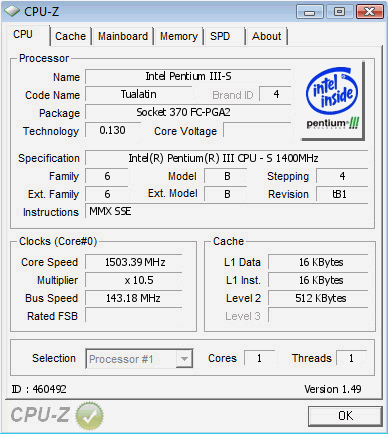The image size is (388, 434).
Task: Click the 'ID : 460492' text
Action: [39, 389]
